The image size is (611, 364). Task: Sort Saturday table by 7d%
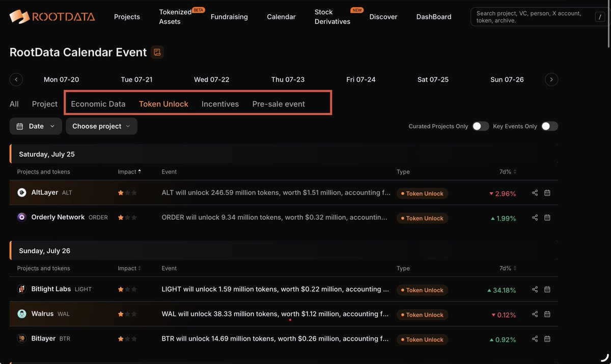pyautogui.click(x=508, y=172)
